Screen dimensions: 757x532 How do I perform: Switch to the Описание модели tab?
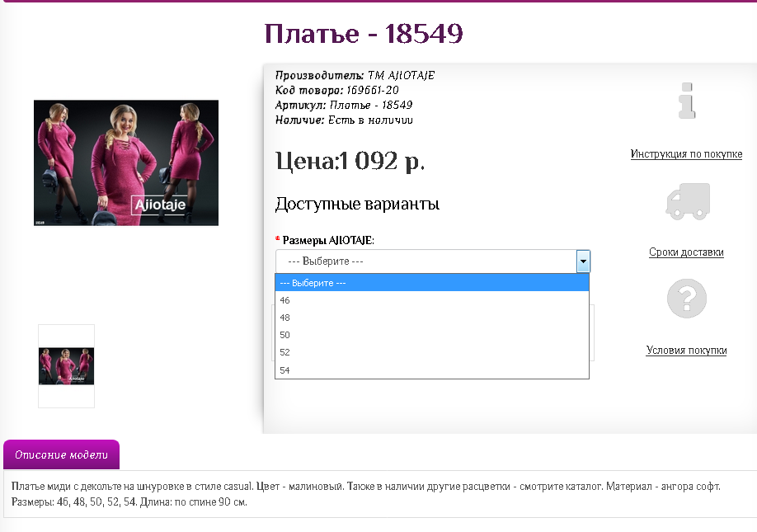point(61,454)
